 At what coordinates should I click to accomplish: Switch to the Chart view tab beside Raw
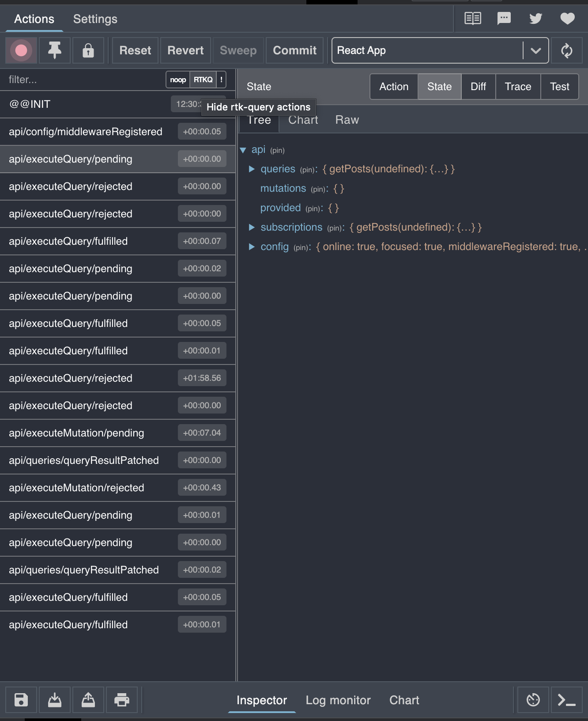coord(303,120)
